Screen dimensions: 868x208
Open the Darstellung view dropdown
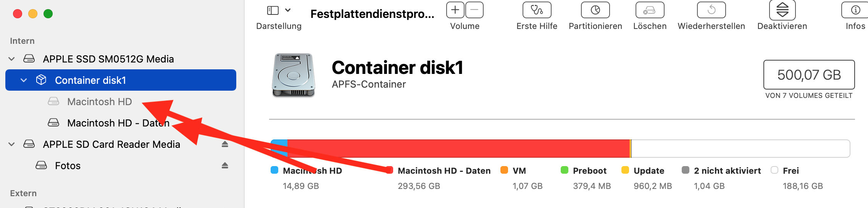coord(279,11)
